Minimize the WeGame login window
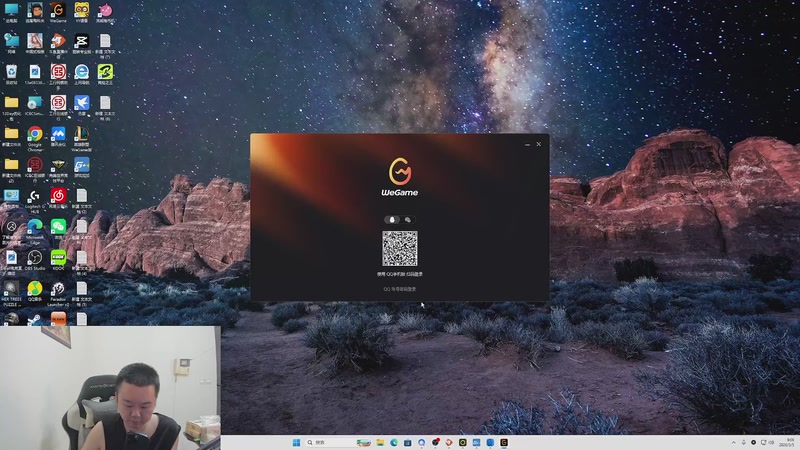This screenshot has height=450, width=800. [527, 144]
